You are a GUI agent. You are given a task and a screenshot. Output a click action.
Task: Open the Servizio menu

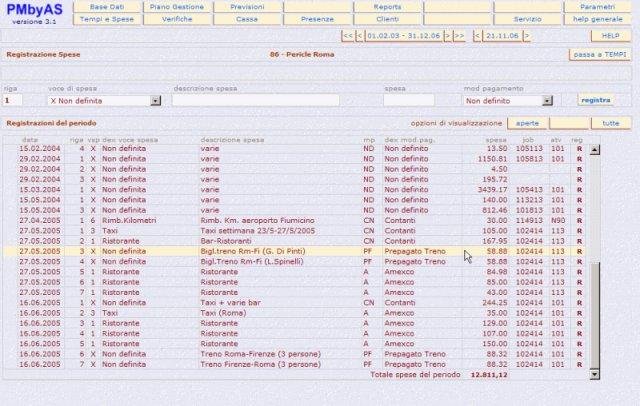click(x=527, y=19)
